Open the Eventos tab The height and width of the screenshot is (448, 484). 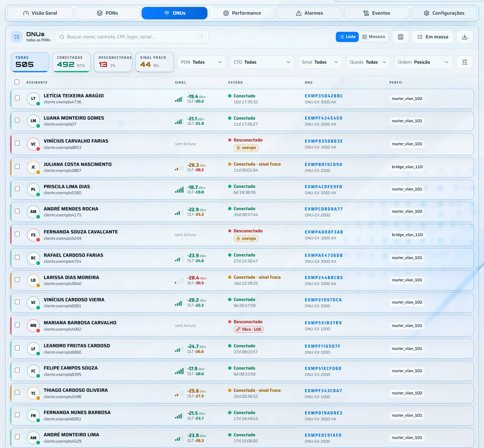(377, 13)
